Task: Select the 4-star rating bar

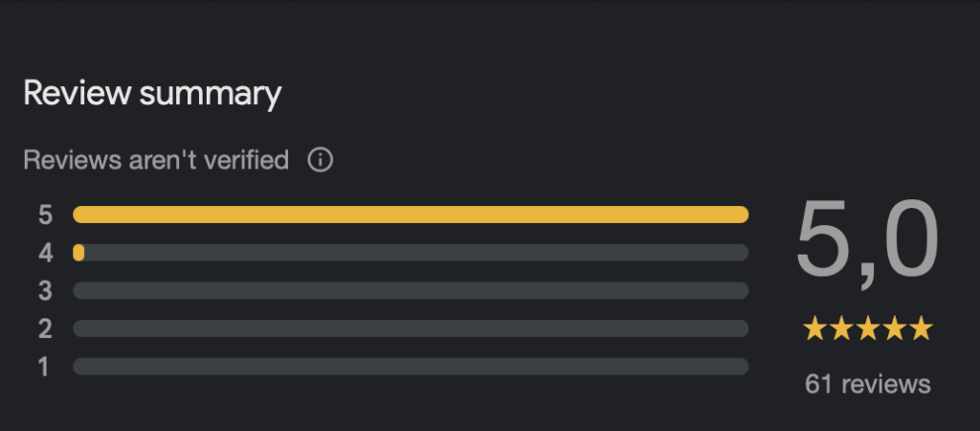Action: click(x=411, y=253)
